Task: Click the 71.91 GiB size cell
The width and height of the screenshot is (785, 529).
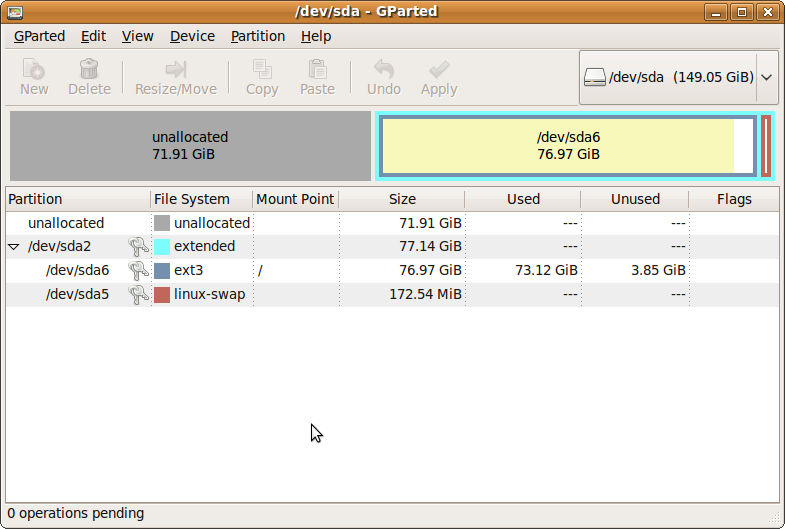Action: click(x=430, y=223)
